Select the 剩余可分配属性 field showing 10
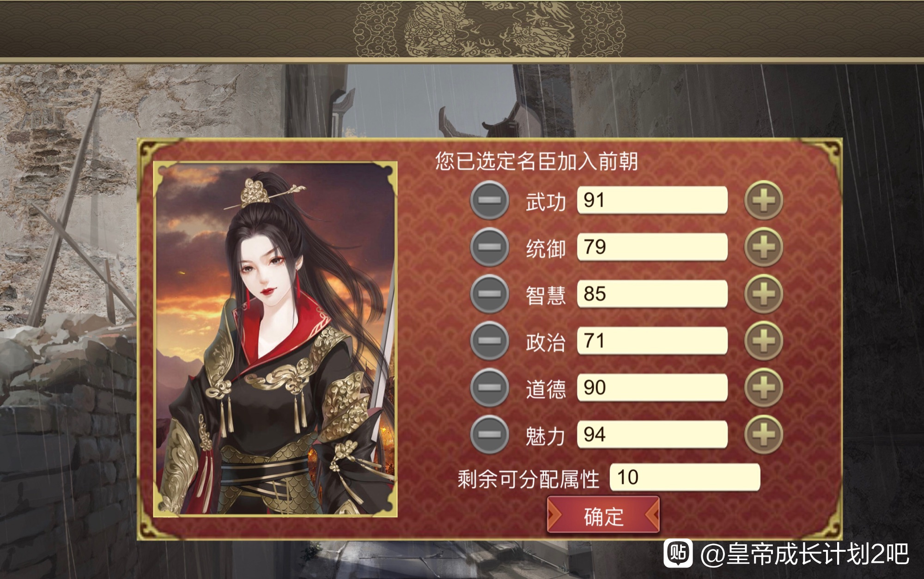Image resolution: width=924 pixels, height=579 pixels. click(x=685, y=477)
